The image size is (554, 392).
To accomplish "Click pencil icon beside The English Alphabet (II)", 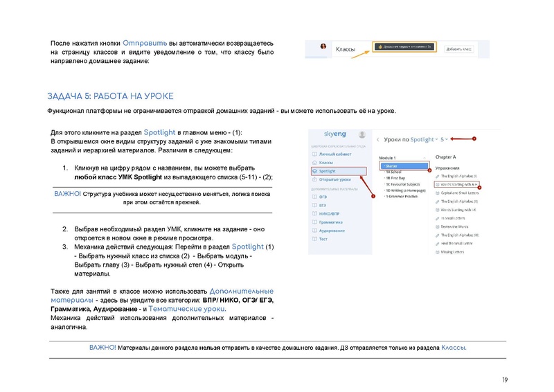I will pyautogui.click(x=438, y=202).
